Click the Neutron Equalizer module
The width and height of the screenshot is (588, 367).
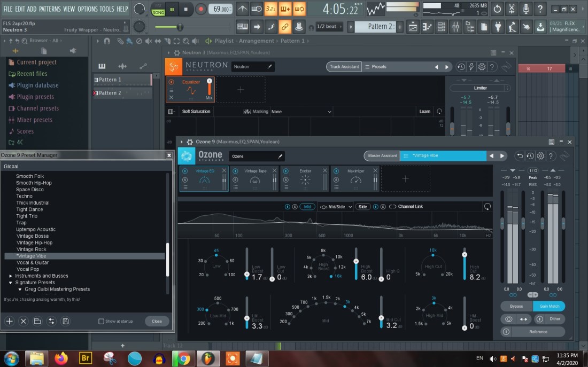pos(190,89)
